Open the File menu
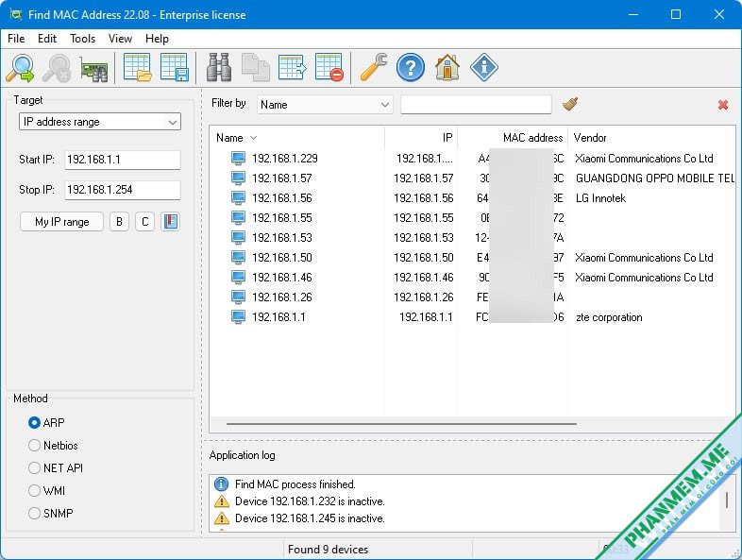The height and width of the screenshot is (560, 742). point(16,39)
